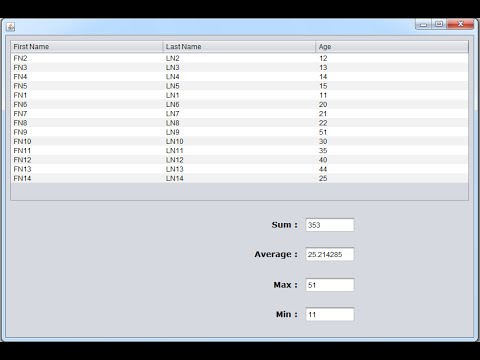Image resolution: width=480 pixels, height=360 pixels.
Task: Sort table by First Name column header
Action: 87,47
